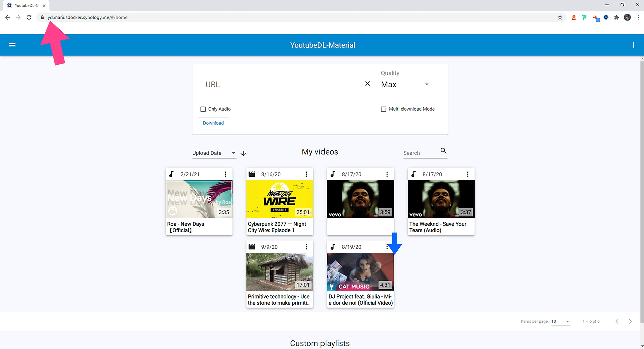Go to the previous page of videos
Image resolution: width=644 pixels, height=349 pixels.
[617, 321]
